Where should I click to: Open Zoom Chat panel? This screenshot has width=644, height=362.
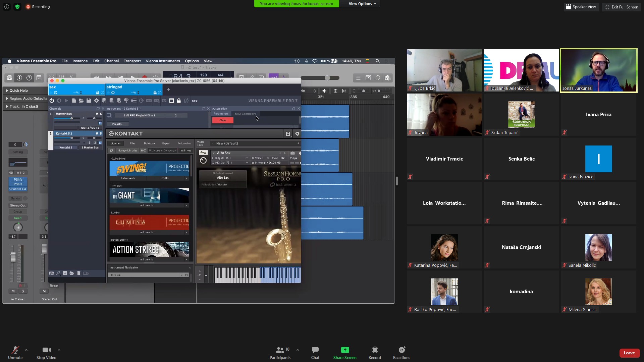click(x=315, y=353)
